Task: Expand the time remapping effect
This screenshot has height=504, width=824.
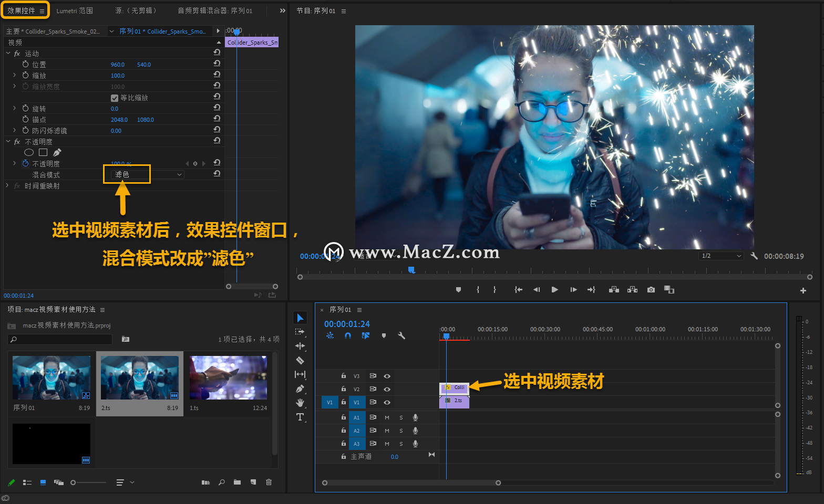Action: coord(7,186)
